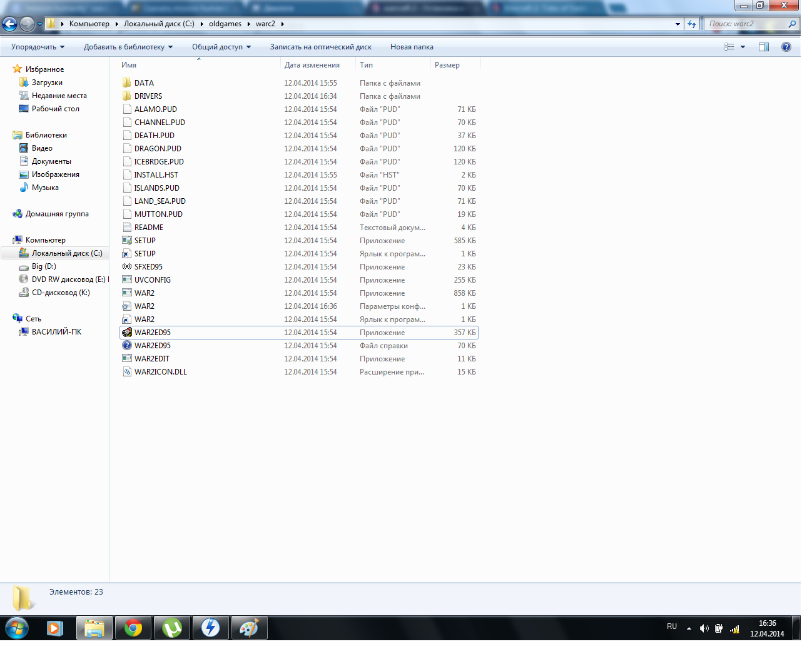Open File Explorer from taskbar
The width and height of the screenshot is (812, 669).
point(94,628)
